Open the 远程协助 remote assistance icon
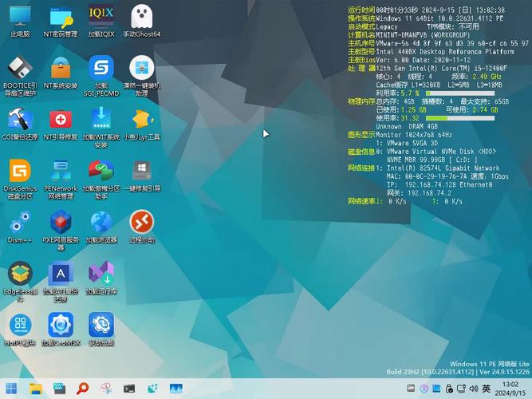The height and width of the screenshot is (399, 532). click(x=142, y=222)
